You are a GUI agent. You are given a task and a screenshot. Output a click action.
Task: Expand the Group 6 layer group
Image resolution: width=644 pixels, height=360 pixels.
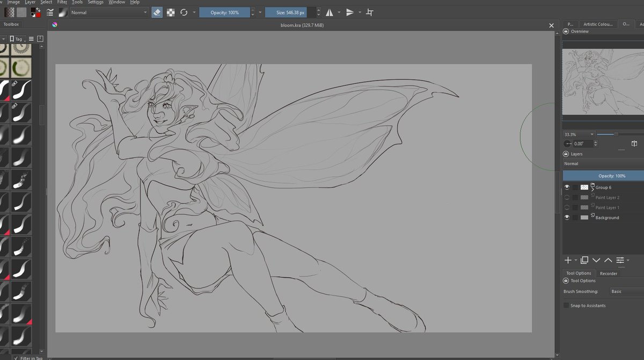click(x=592, y=190)
